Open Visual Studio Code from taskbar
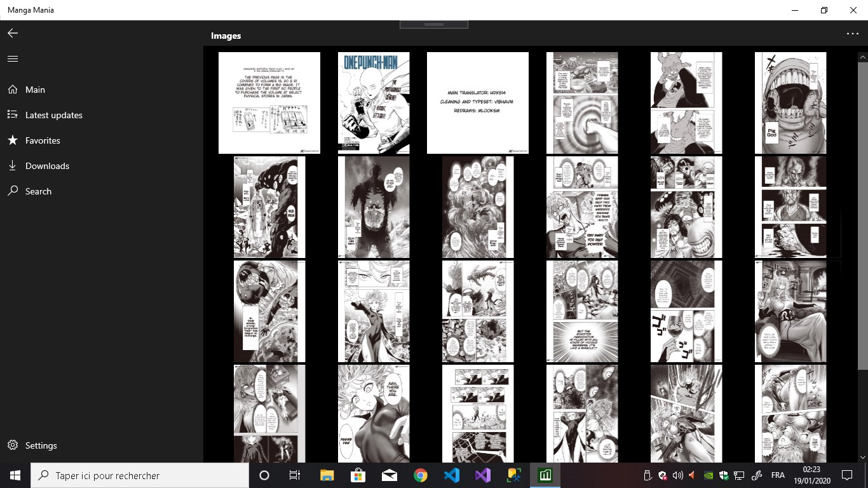The width and height of the screenshot is (868, 488). 451,475
